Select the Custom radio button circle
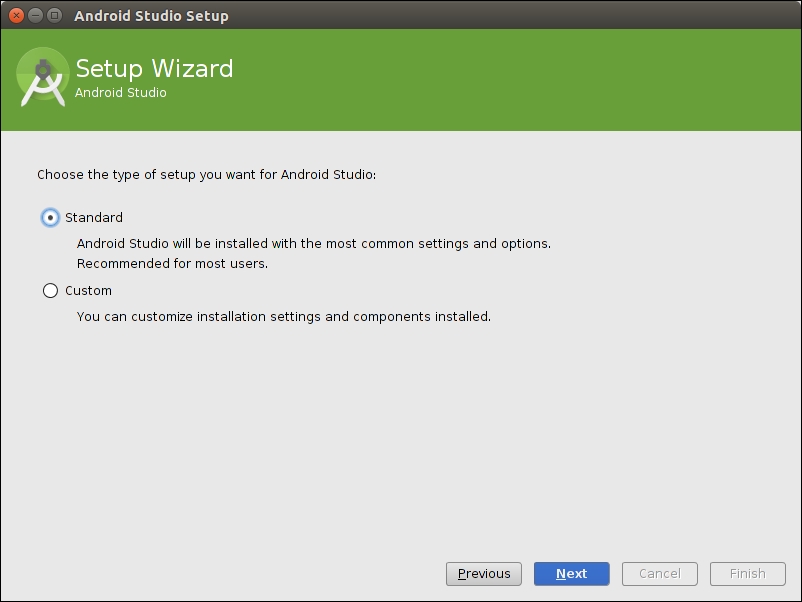Viewport: 802px width, 602px height. [x=50, y=291]
